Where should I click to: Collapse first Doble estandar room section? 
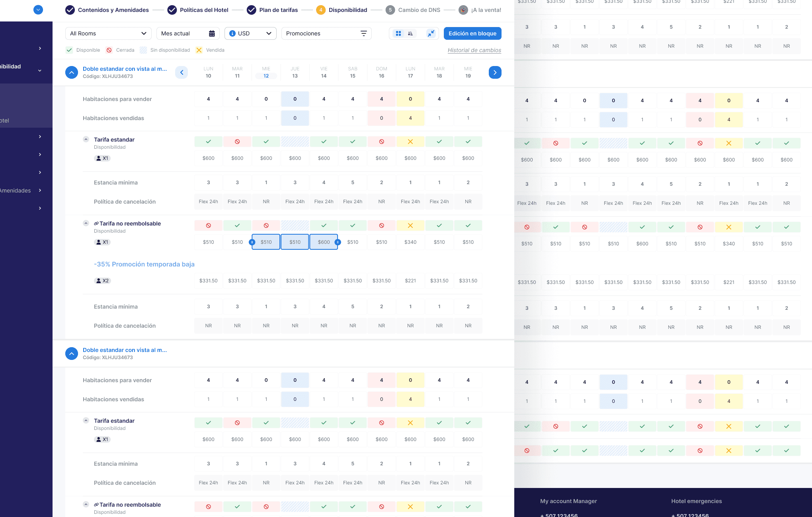(x=72, y=72)
